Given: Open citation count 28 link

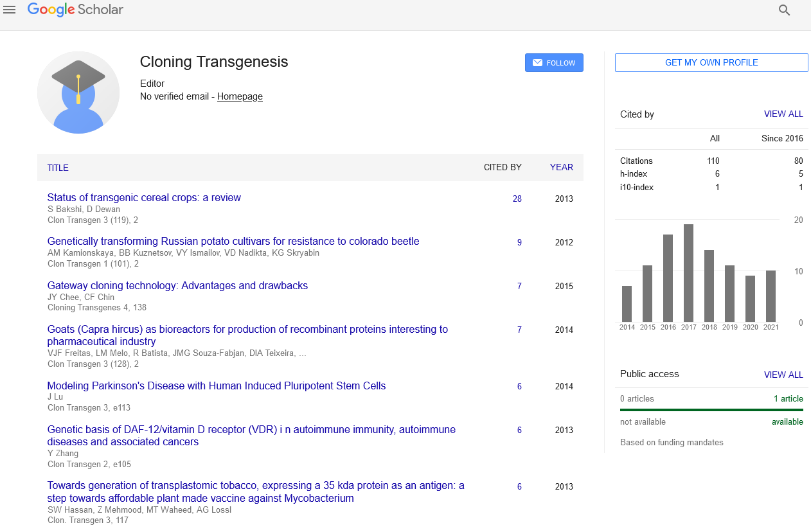Looking at the screenshot, I should 517,199.
